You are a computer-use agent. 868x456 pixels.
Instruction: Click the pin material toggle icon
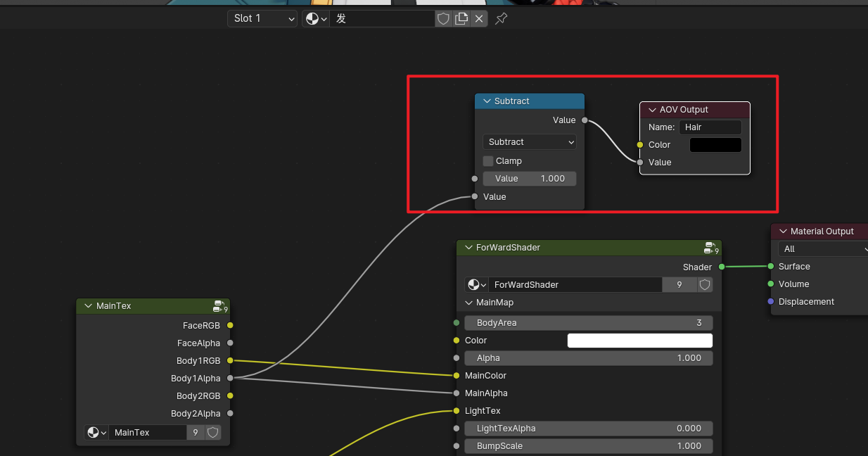pyautogui.click(x=501, y=19)
